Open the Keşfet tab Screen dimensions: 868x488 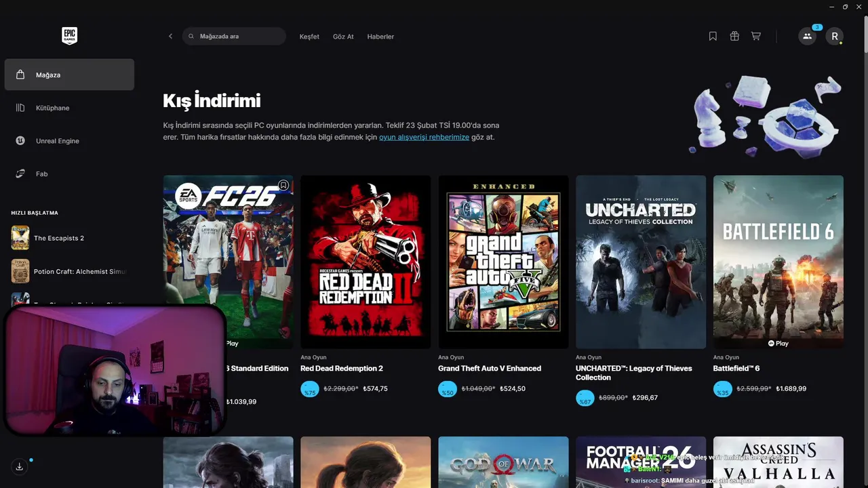[x=309, y=37]
